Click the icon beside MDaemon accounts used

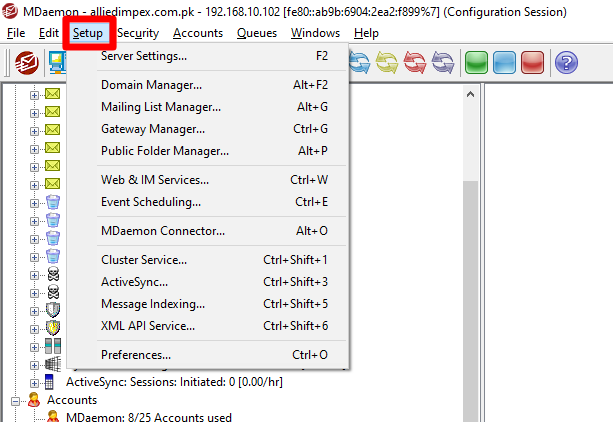click(52, 416)
